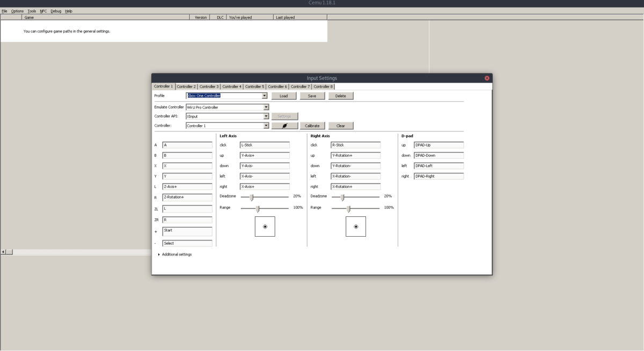Click the B button mapping field

[x=187, y=156]
